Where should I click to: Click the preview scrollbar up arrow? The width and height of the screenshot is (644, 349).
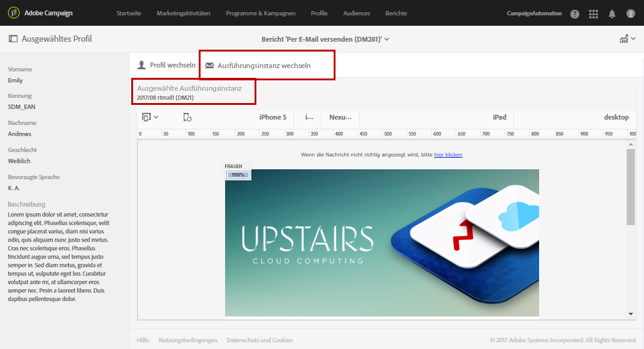(631, 145)
